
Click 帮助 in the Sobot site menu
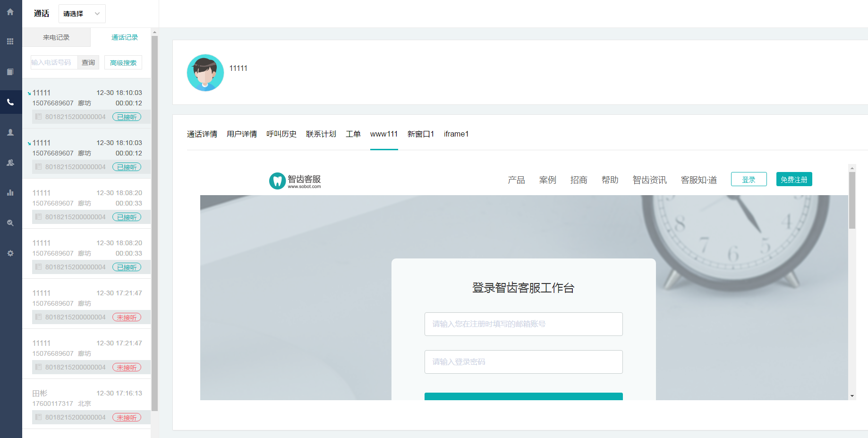click(x=610, y=180)
